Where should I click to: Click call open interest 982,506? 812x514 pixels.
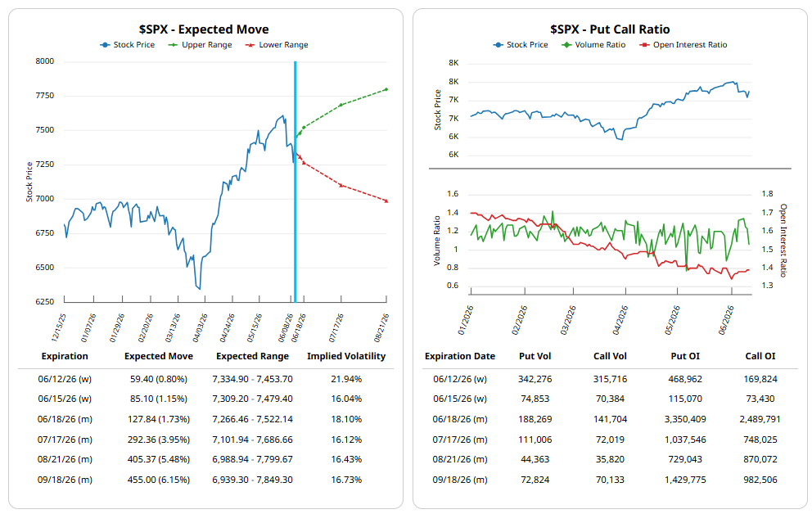coord(760,480)
